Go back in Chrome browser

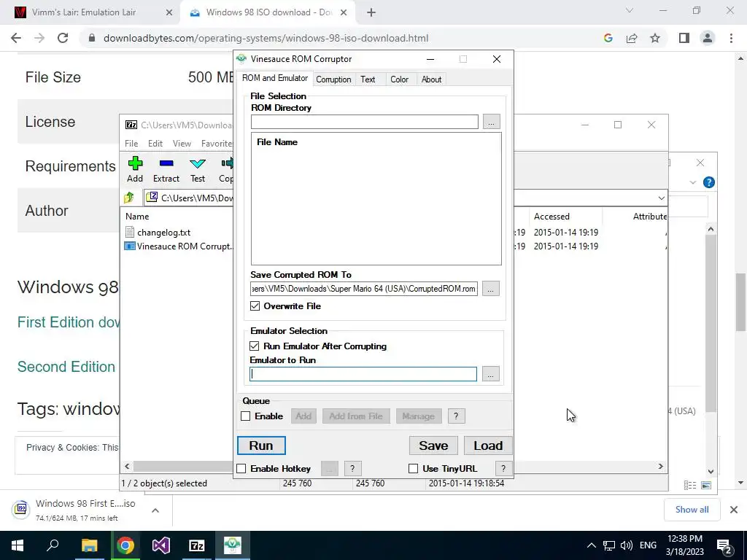pos(16,38)
